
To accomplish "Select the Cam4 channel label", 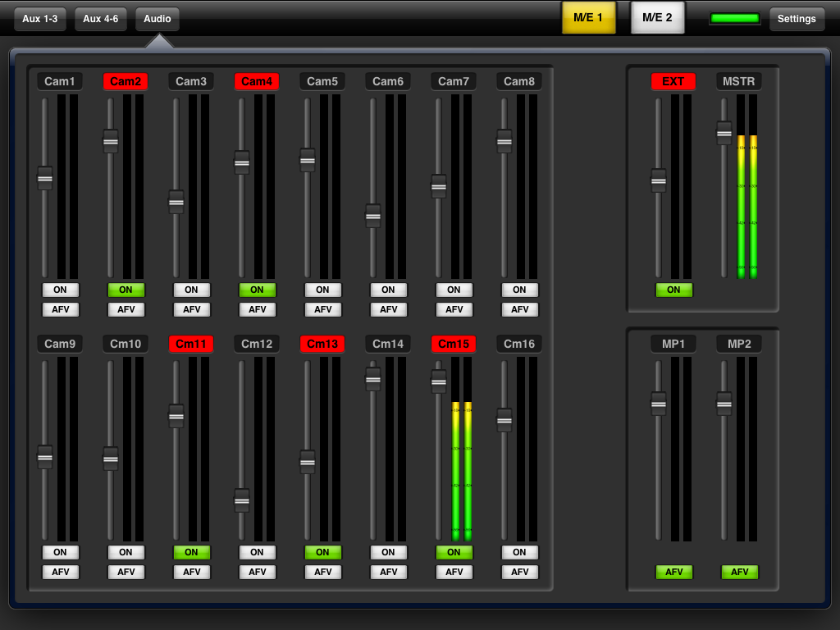I will (x=257, y=81).
